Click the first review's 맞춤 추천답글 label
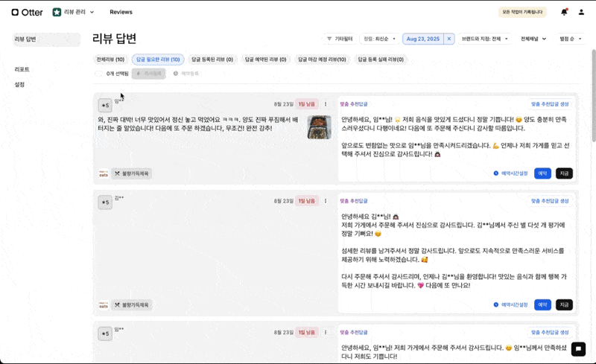596x364 pixels. (x=353, y=104)
